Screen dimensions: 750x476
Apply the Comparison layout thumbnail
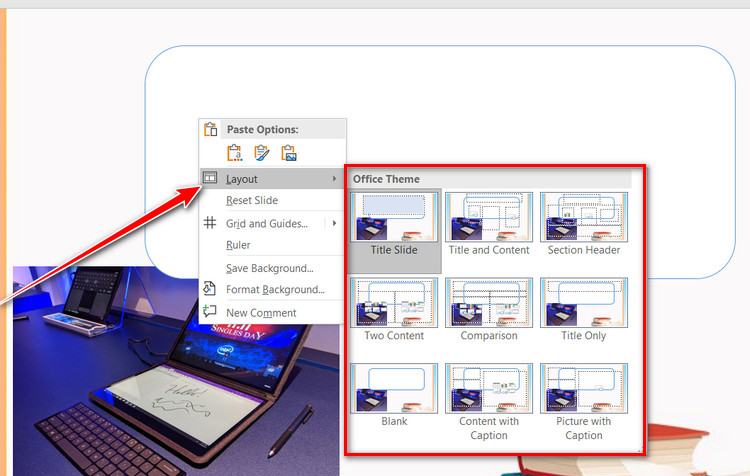pos(489,302)
